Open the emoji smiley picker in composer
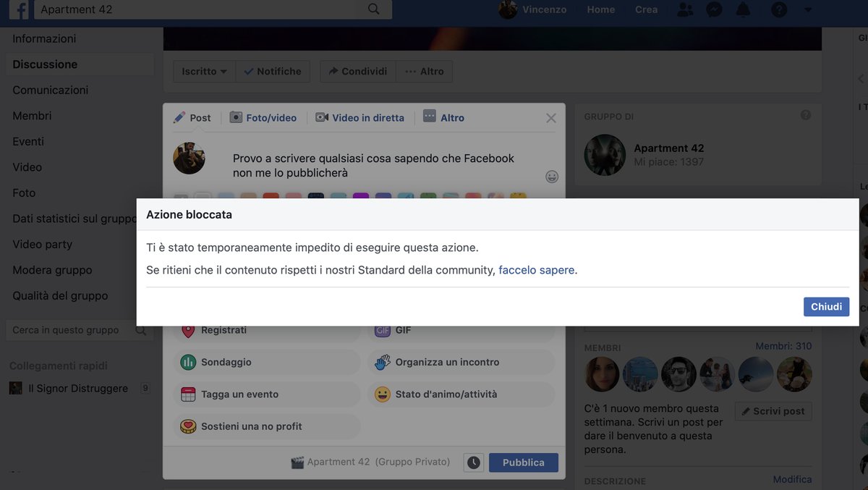 pos(552,177)
